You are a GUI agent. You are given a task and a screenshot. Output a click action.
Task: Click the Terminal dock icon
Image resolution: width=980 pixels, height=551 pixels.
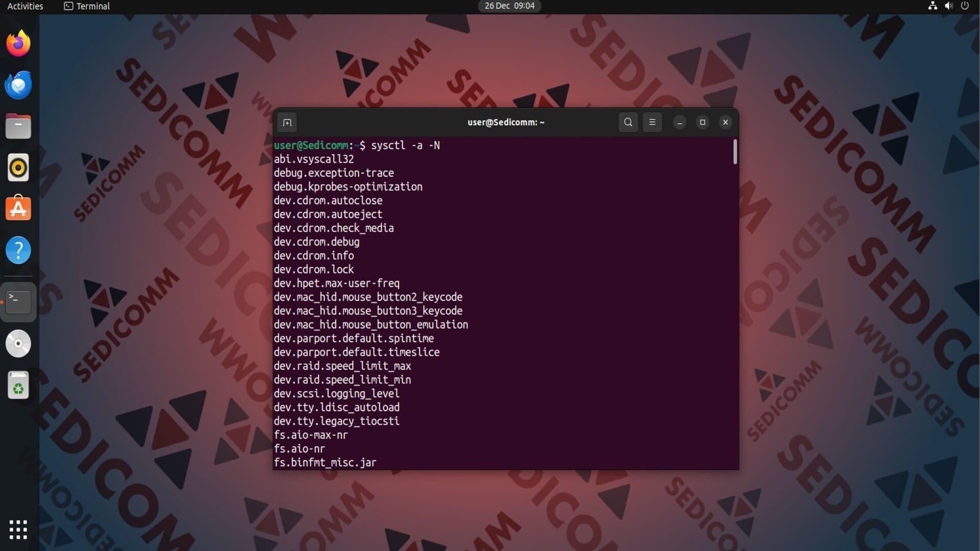pos(18,302)
